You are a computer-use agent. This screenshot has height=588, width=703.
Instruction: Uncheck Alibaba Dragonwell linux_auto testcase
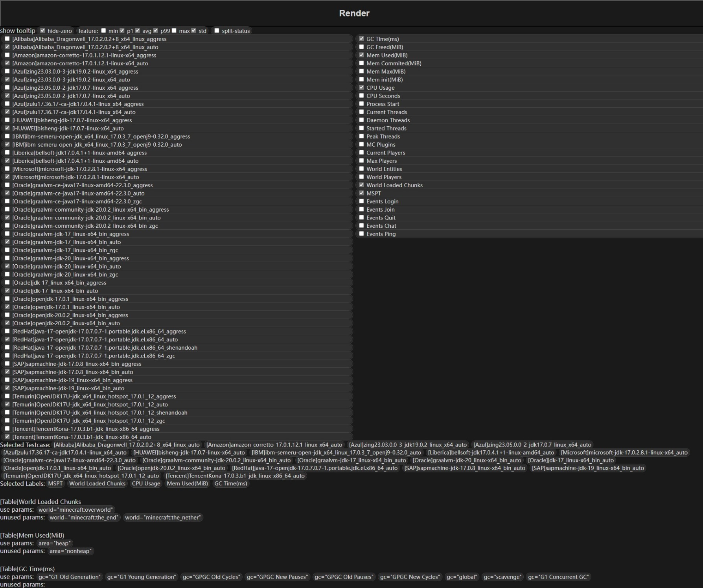[x=7, y=47]
